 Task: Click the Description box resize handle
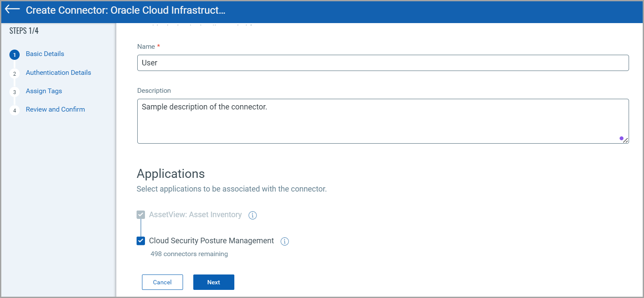click(x=626, y=140)
